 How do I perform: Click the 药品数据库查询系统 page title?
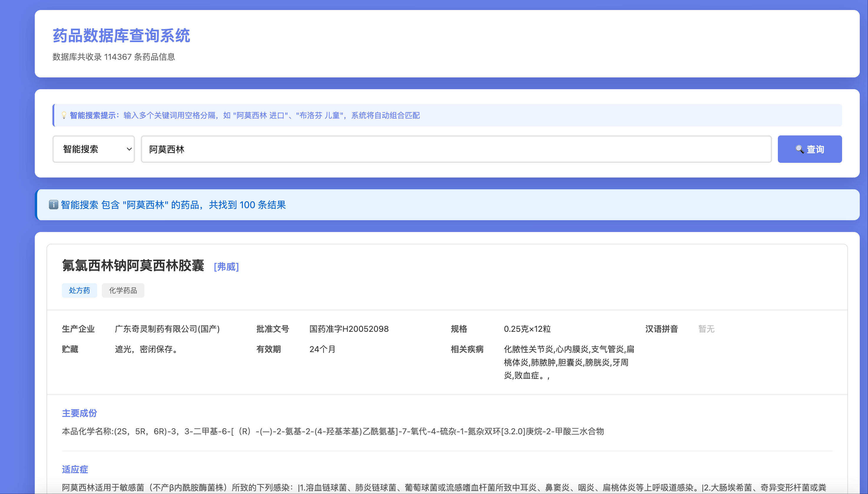coord(121,36)
